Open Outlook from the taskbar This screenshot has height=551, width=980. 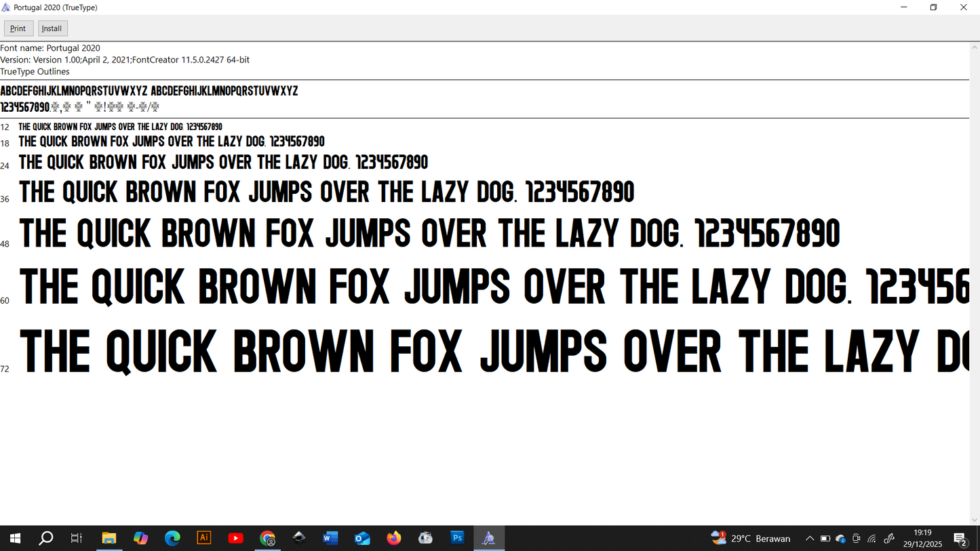pyautogui.click(x=362, y=538)
